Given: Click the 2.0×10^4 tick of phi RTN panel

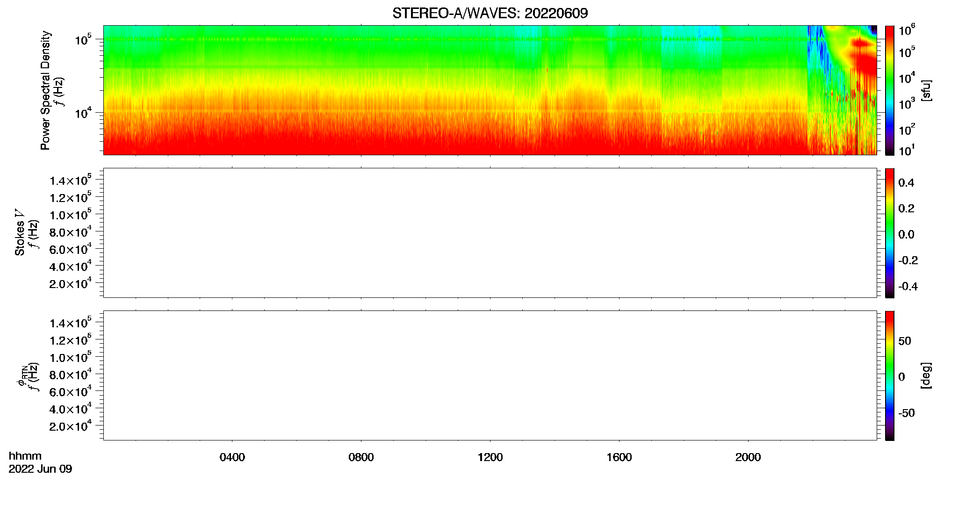Looking at the screenshot, I should pyautogui.click(x=71, y=426).
